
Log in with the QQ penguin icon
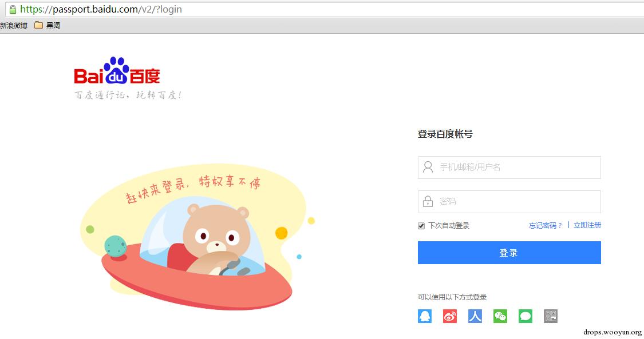[425, 316]
